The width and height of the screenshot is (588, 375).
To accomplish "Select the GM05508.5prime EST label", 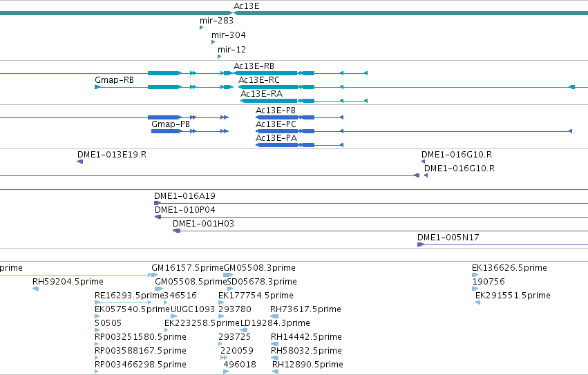I will [191, 282].
